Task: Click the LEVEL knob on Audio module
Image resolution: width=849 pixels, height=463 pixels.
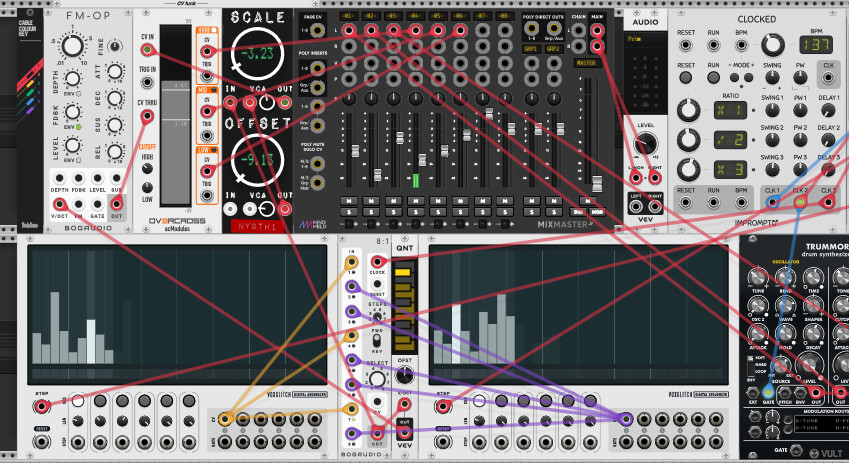Action: (x=645, y=144)
